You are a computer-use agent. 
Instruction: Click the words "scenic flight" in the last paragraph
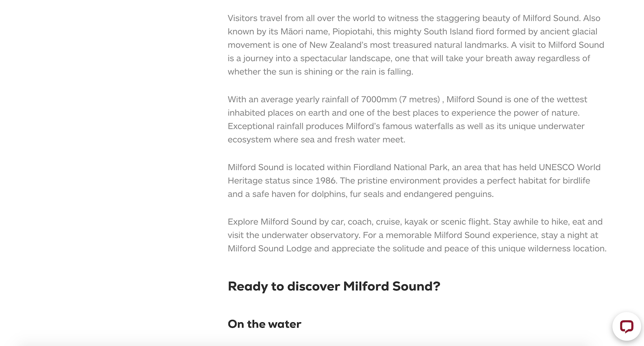pyautogui.click(x=466, y=222)
